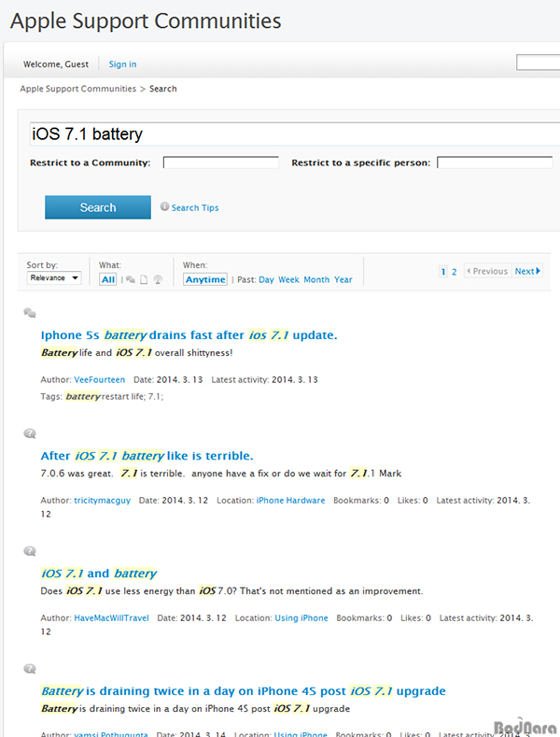Open author HaveMacWillTravel profile
Viewport: 560px width, 737px height.
[x=111, y=617]
